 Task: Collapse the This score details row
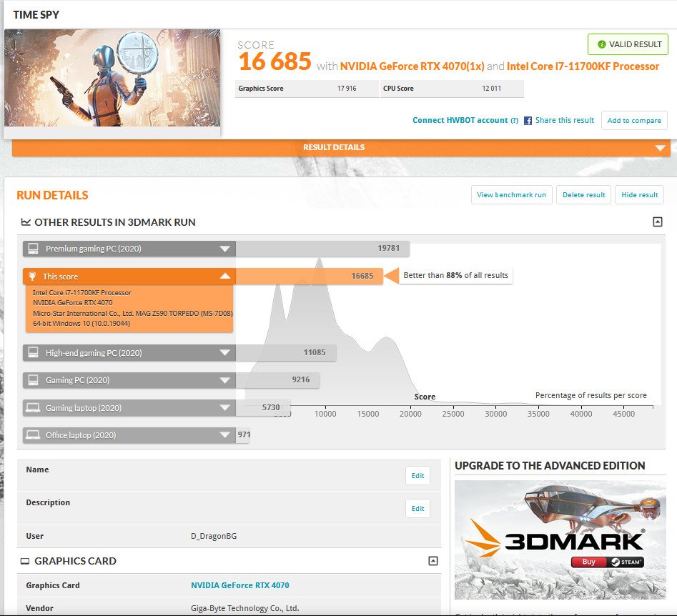(225, 277)
